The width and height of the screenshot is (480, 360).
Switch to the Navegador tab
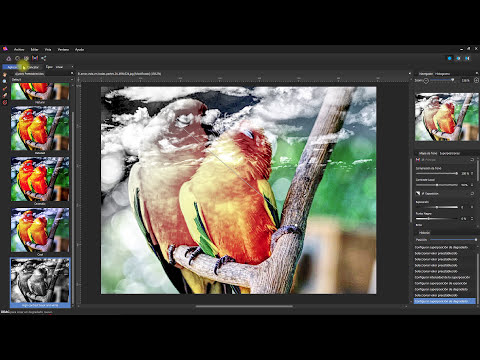(426, 74)
